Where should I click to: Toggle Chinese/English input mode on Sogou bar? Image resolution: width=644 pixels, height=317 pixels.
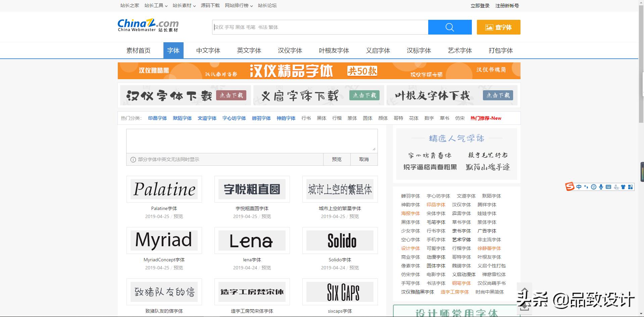coord(579,187)
